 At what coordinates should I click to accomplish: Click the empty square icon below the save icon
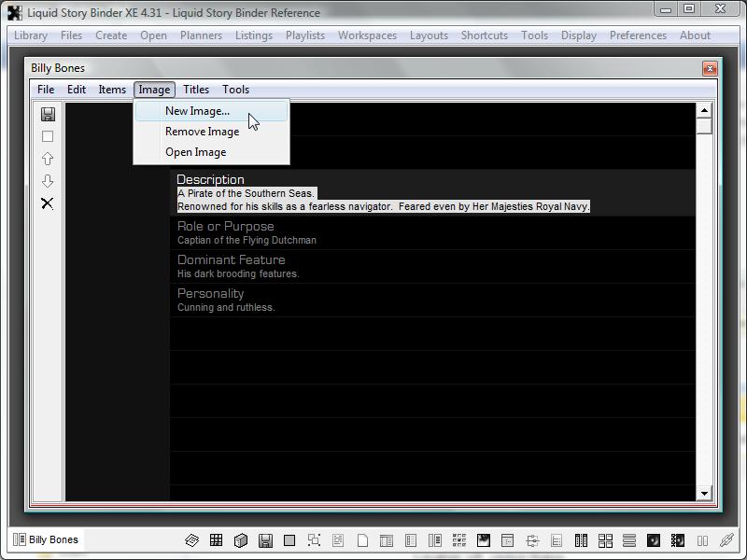[48, 136]
